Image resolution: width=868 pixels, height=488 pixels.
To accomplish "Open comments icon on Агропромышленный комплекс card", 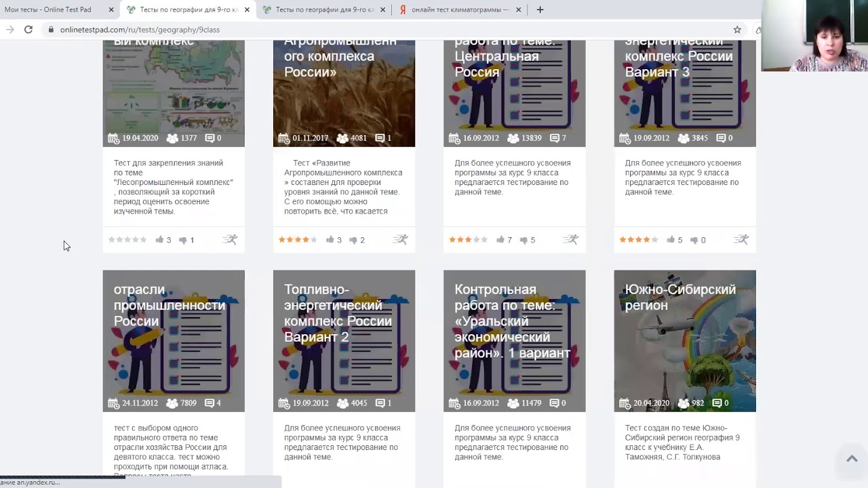I will 380,138.
